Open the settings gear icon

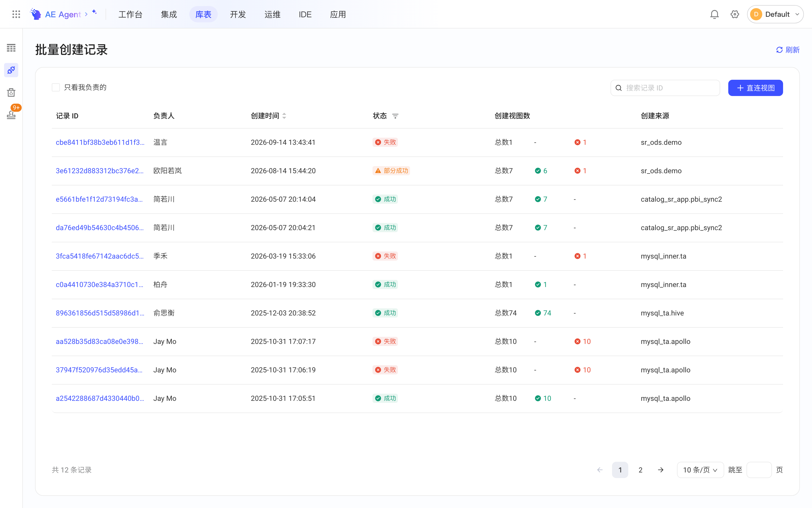(735, 14)
